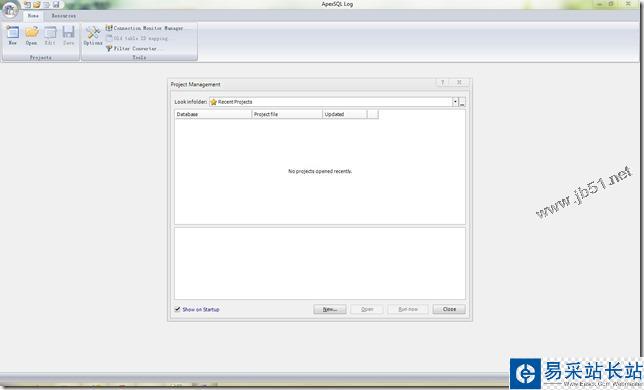Screen dimensions: 644x390
Task: Toggle the Show on Startup checkbox
Action: pyautogui.click(x=177, y=309)
